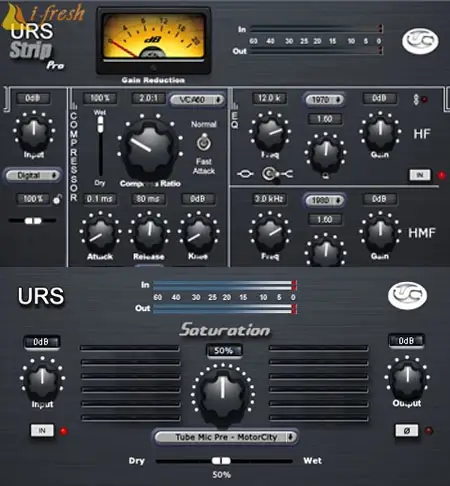The width and height of the screenshot is (450, 486).
Task: Click the 2.0:1 ratio value field
Action: [x=149, y=98]
